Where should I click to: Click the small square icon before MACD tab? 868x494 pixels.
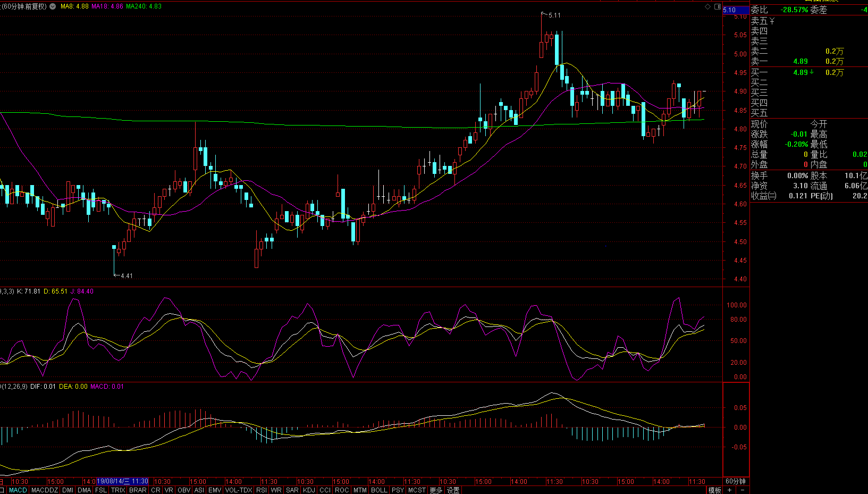pyautogui.click(x=2, y=490)
